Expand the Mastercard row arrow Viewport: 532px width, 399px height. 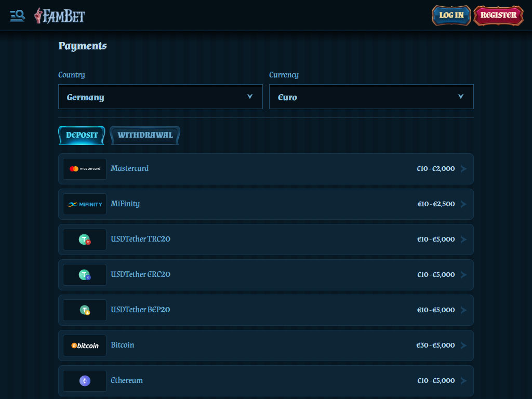[x=464, y=169]
